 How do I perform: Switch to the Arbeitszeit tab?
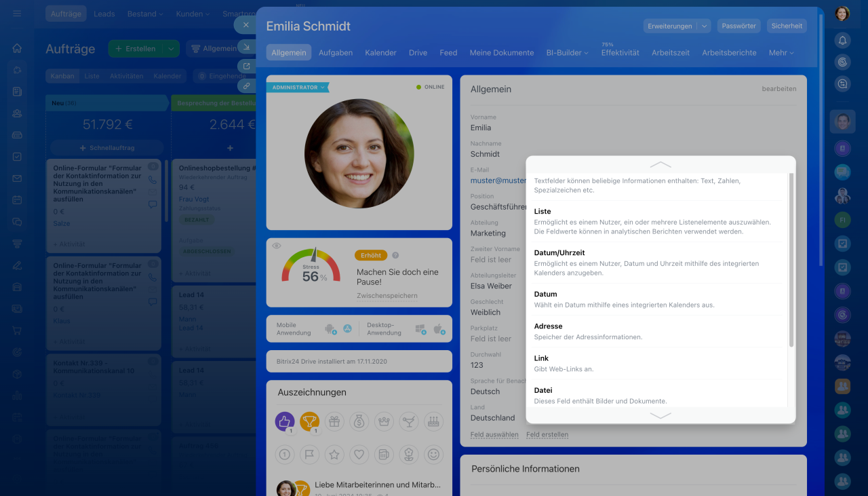671,52
